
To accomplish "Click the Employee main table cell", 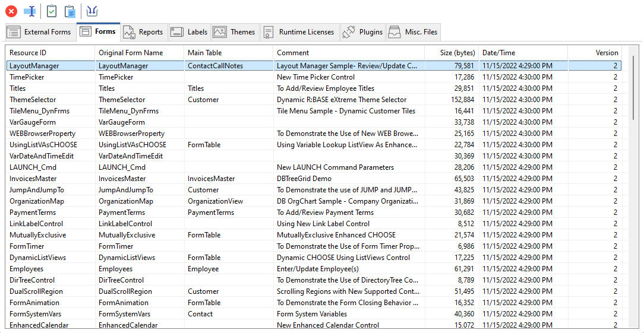I will [x=203, y=269].
